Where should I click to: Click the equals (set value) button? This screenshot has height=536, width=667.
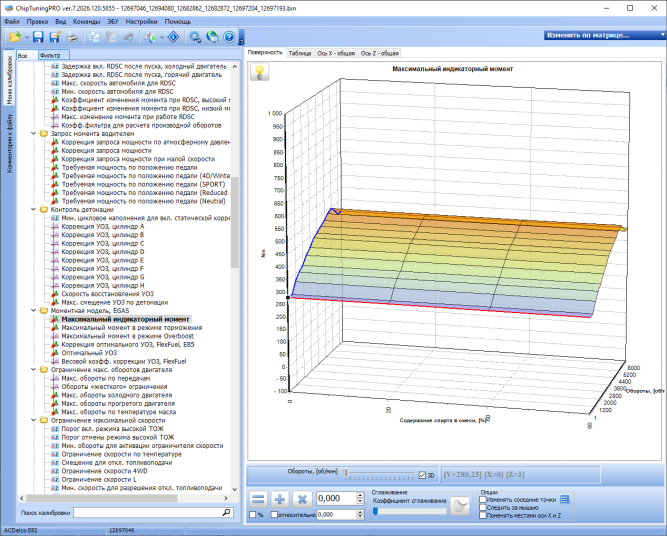[x=258, y=499]
